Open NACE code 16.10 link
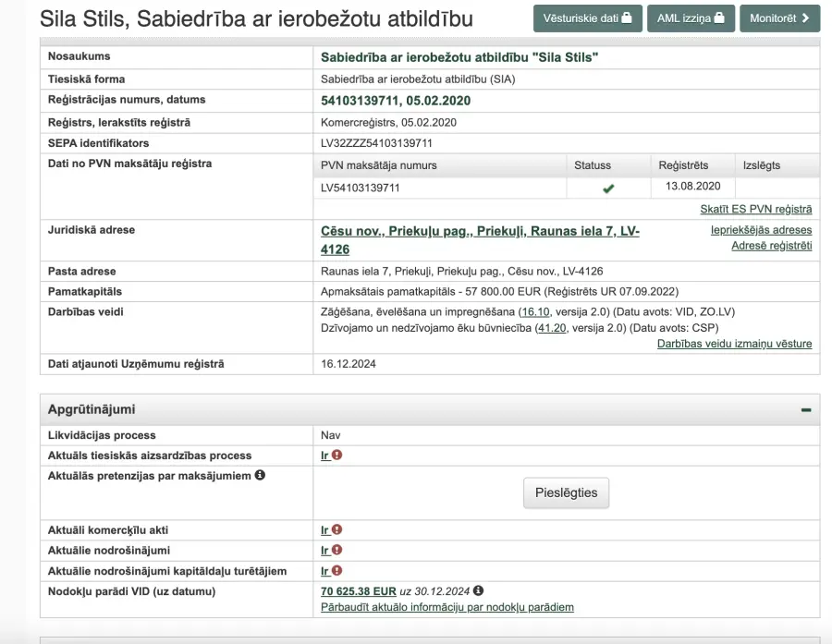 coord(535,312)
